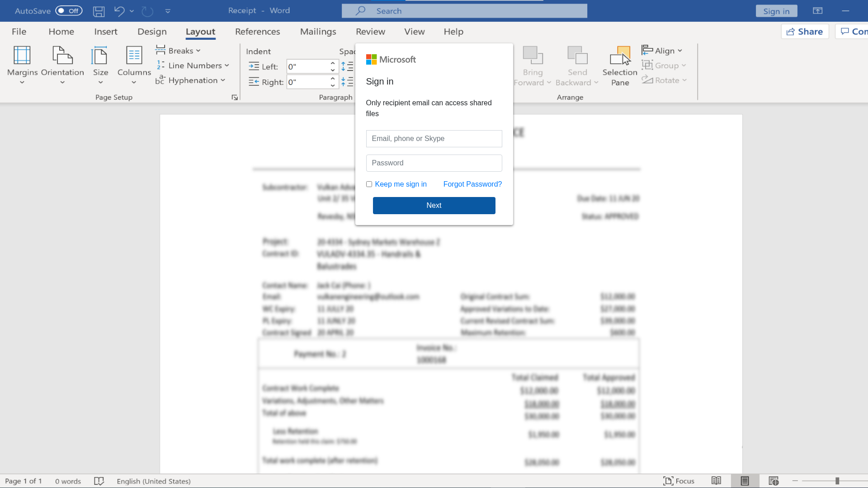Click the Password field
This screenshot has height=488, width=868.
434,163
